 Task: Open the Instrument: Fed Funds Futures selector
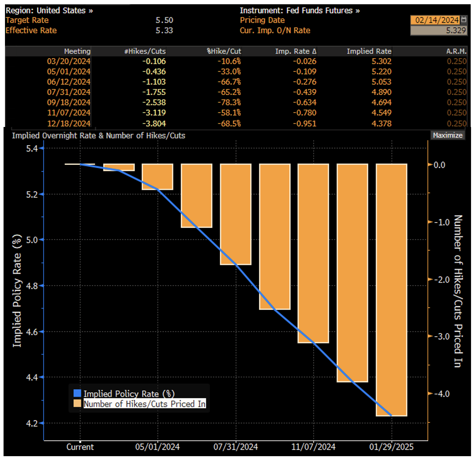pos(299,11)
